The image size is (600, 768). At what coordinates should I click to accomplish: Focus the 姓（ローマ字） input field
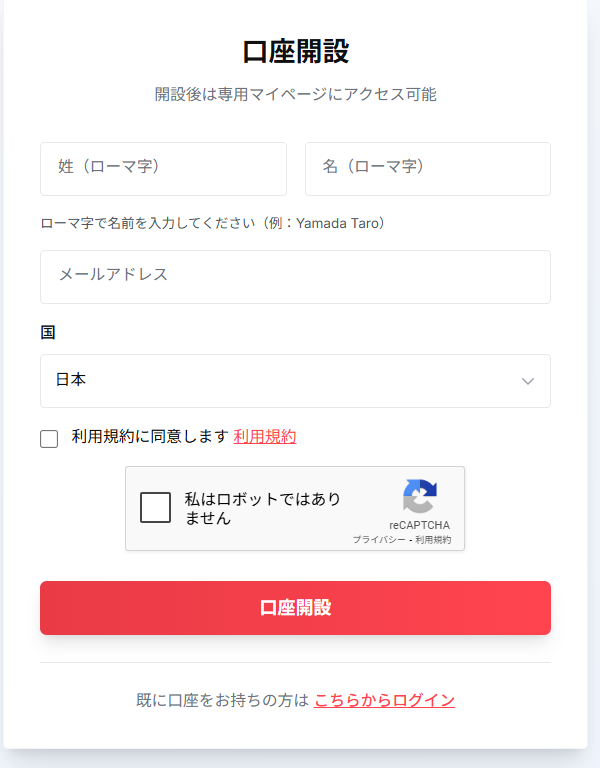[x=163, y=169]
